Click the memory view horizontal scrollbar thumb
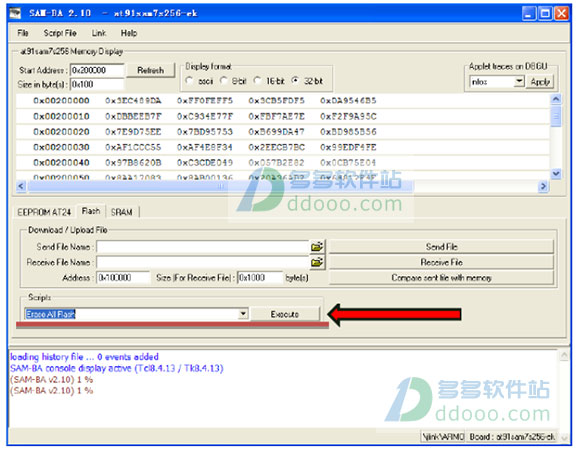The height and width of the screenshot is (452, 580). [x=220, y=186]
